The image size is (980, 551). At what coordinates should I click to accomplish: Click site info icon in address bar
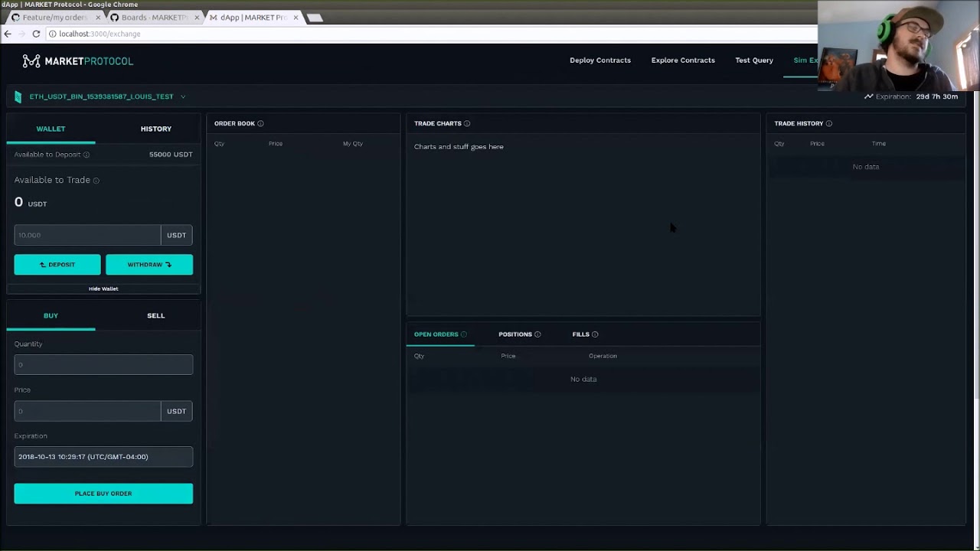pos(53,34)
